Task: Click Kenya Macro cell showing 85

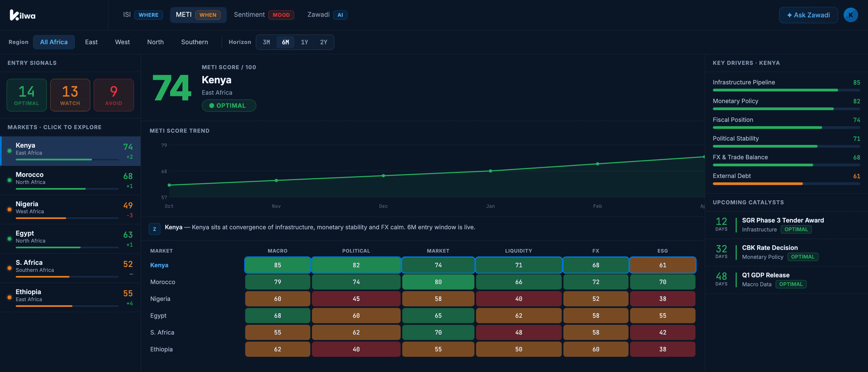Action: tap(278, 265)
